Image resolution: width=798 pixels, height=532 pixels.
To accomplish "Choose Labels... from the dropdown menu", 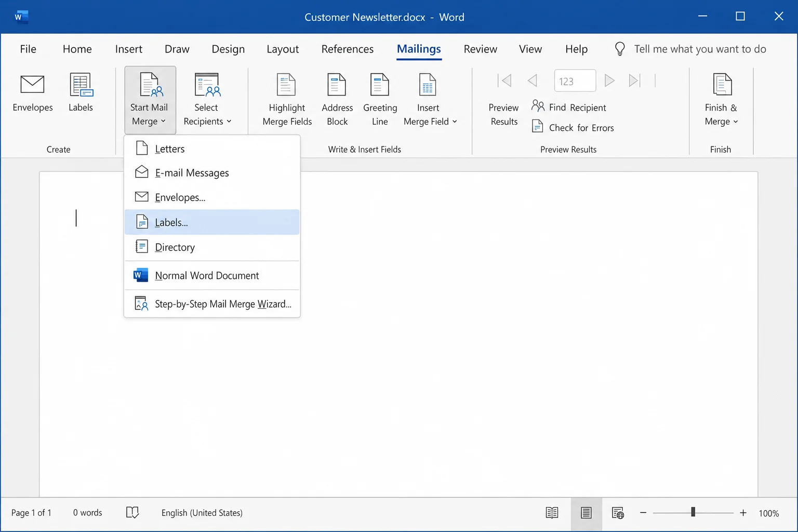I will (x=212, y=222).
